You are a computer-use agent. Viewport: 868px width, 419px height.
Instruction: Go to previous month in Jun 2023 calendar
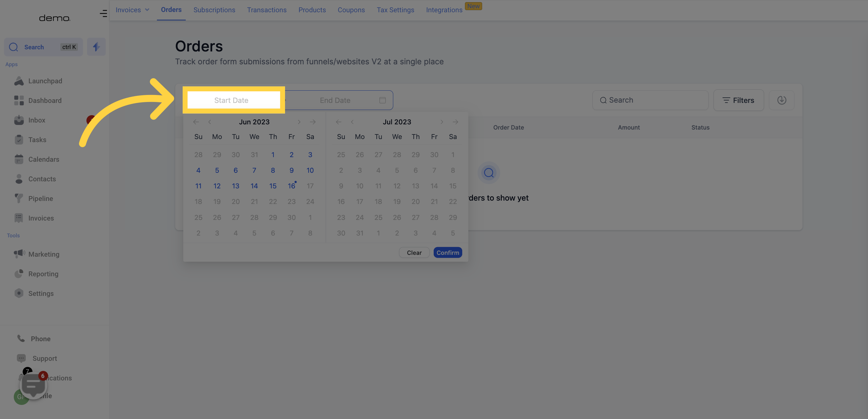click(x=210, y=122)
